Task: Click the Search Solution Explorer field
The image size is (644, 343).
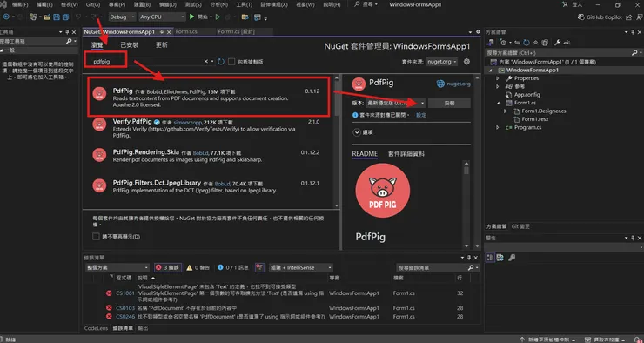Action: tap(564, 52)
